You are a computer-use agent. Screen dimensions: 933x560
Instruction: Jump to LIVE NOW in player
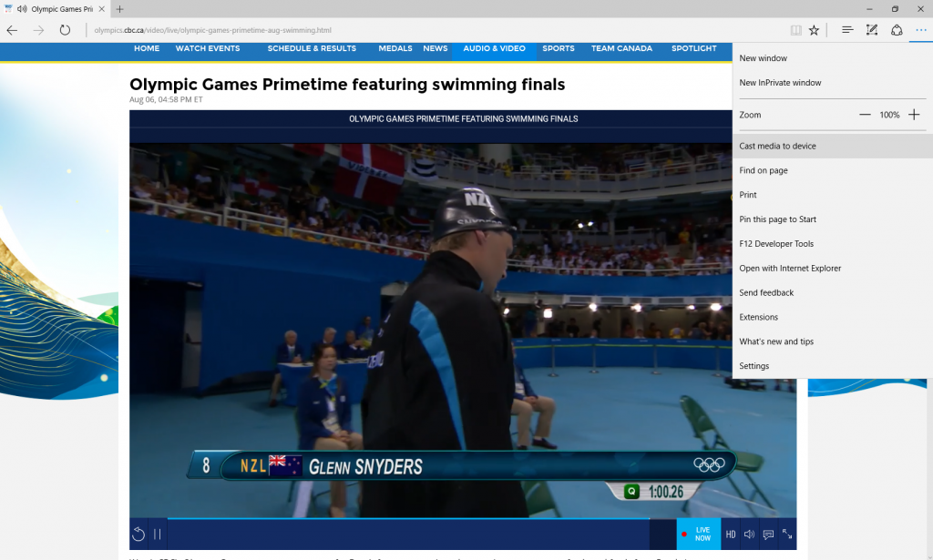point(699,534)
